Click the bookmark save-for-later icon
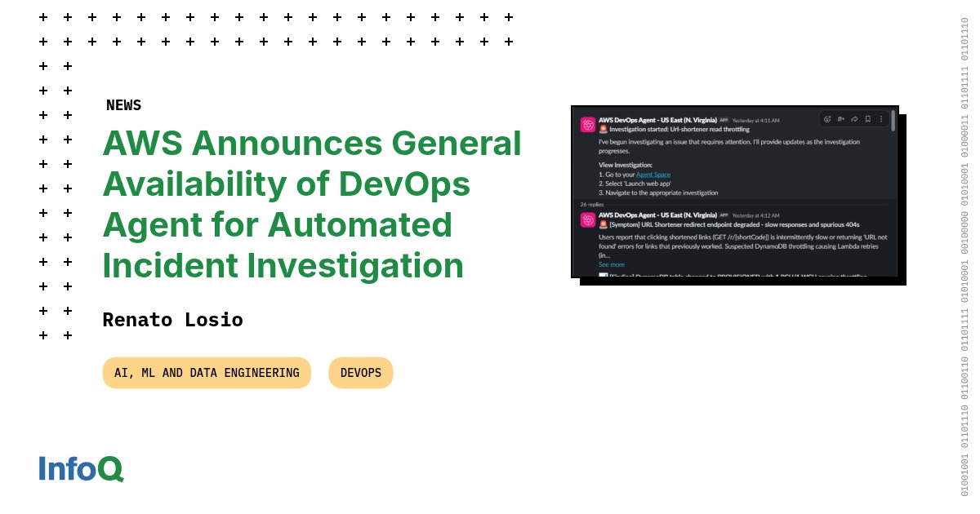The height and width of the screenshot is (514, 980). pos(868,119)
